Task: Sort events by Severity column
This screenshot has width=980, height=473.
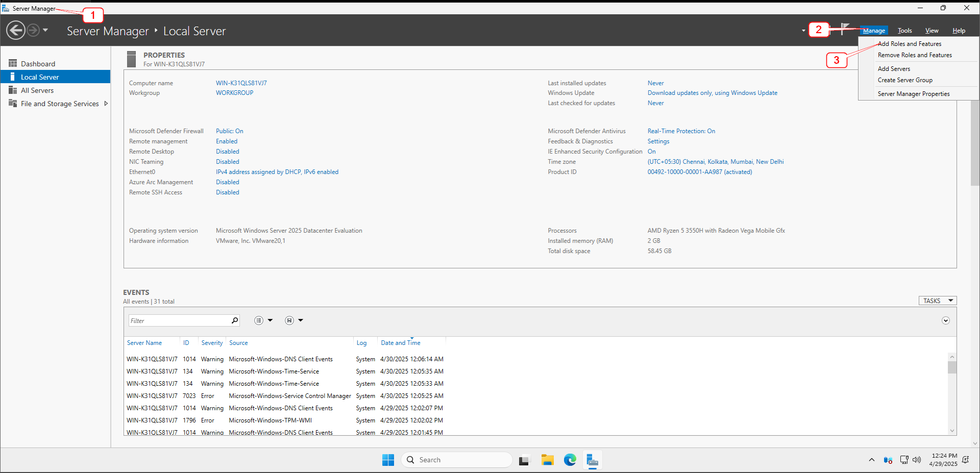Action: click(212, 343)
